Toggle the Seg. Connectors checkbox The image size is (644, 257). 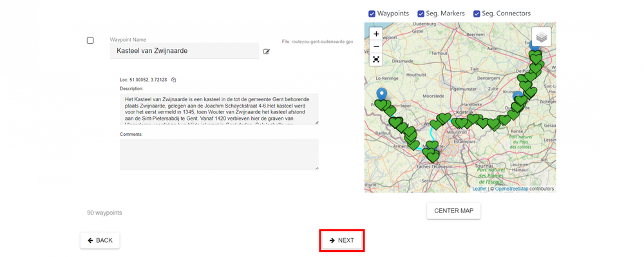pos(477,14)
